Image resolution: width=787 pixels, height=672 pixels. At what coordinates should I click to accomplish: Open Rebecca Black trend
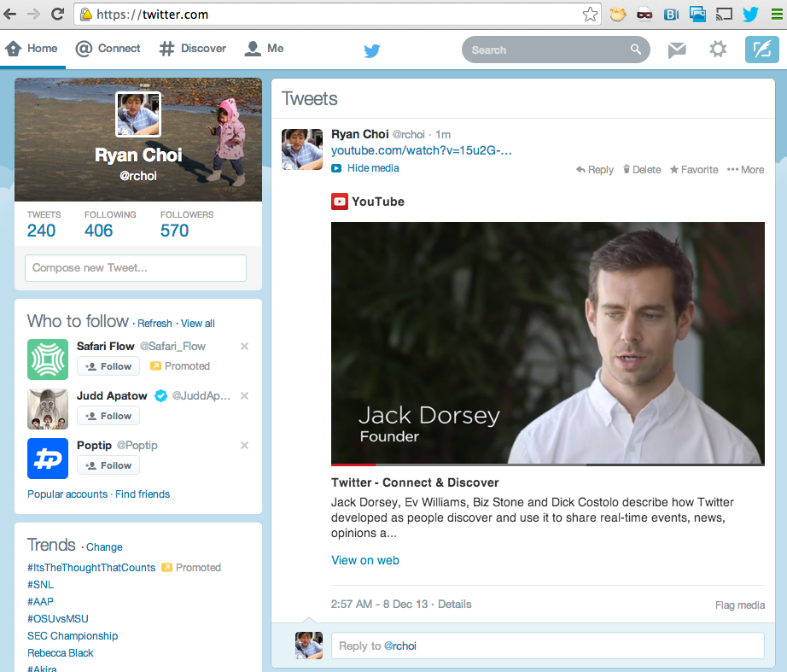click(61, 653)
